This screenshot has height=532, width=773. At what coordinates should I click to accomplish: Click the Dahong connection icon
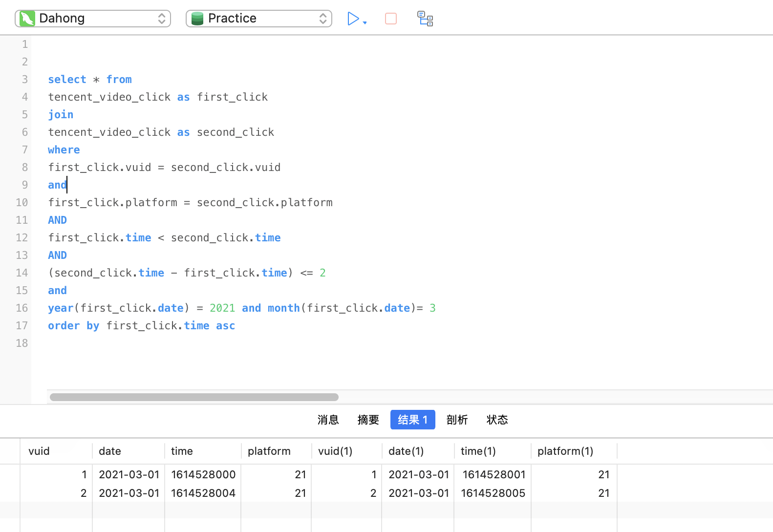(x=27, y=19)
